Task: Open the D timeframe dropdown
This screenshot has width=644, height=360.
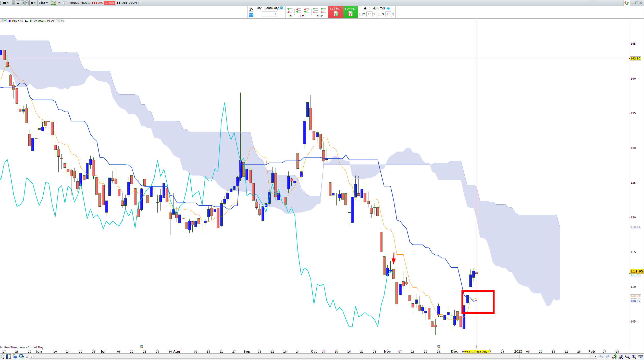Action: (33, 3)
